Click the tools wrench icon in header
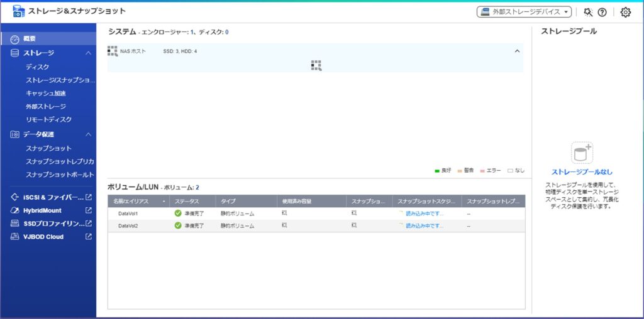The width and height of the screenshot is (644, 319). pos(588,12)
